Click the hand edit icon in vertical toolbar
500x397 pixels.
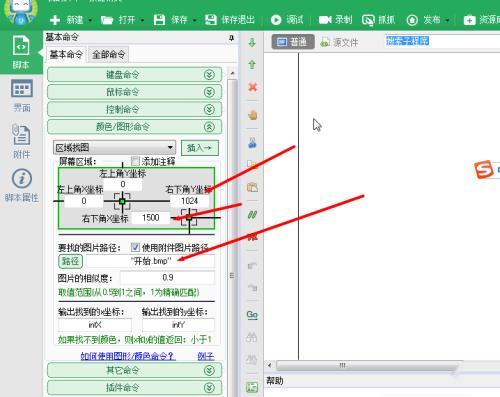tap(253, 115)
